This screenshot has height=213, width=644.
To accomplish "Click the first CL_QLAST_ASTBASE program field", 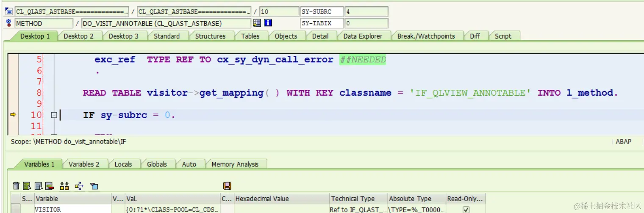I will 72,12.
